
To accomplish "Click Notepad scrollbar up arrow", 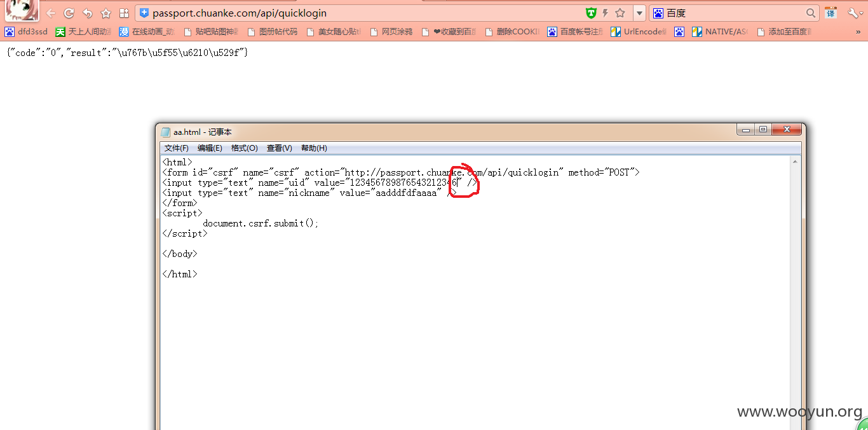I will (x=796, y=162).
